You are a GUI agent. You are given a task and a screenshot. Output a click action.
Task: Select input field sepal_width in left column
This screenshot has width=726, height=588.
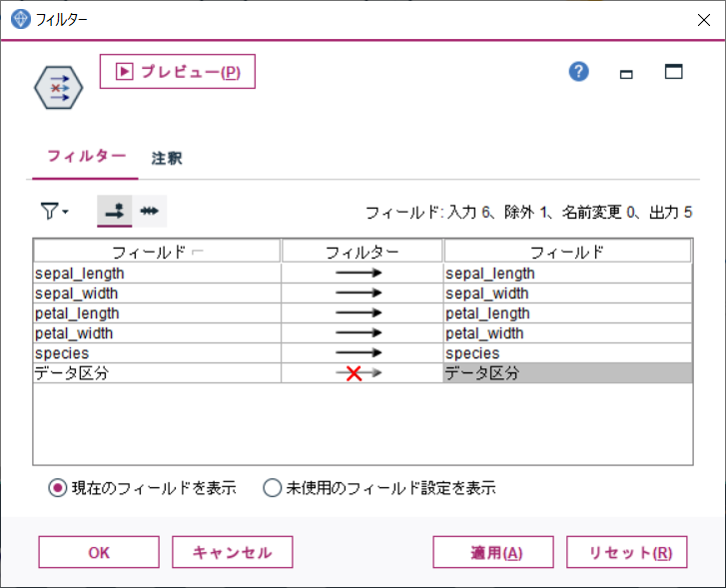[157, 294]
